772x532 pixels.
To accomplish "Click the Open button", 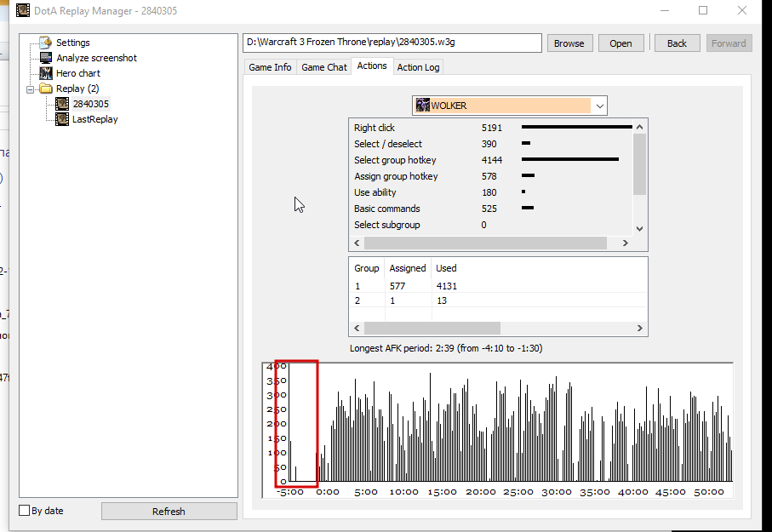I will tap(620, 43).
